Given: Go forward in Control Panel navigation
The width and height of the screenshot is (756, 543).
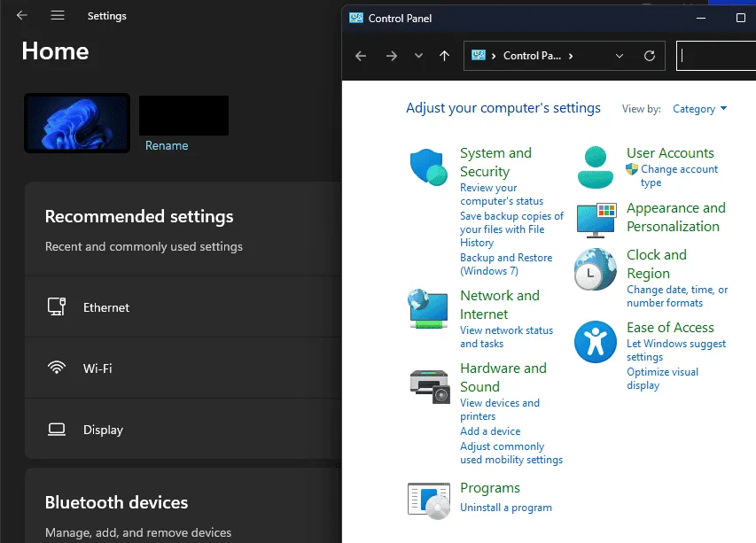Looking at the screenshot, I should click(392, 56).
